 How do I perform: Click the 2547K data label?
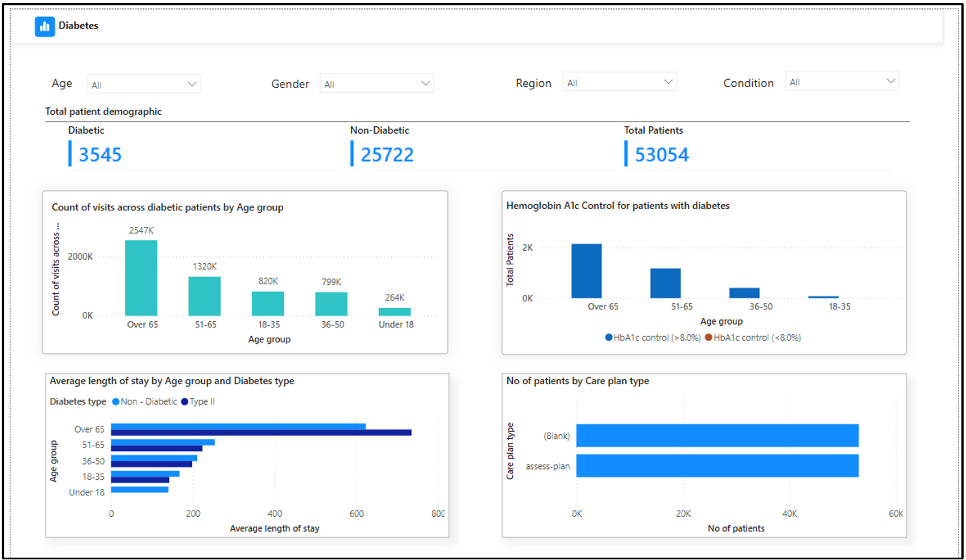tap(141, 230)
